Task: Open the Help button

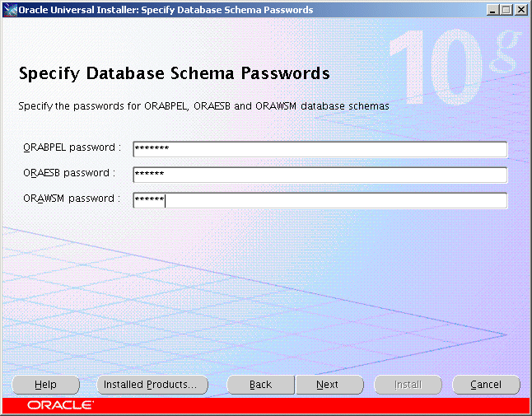Action: click(x=45, y=385)
